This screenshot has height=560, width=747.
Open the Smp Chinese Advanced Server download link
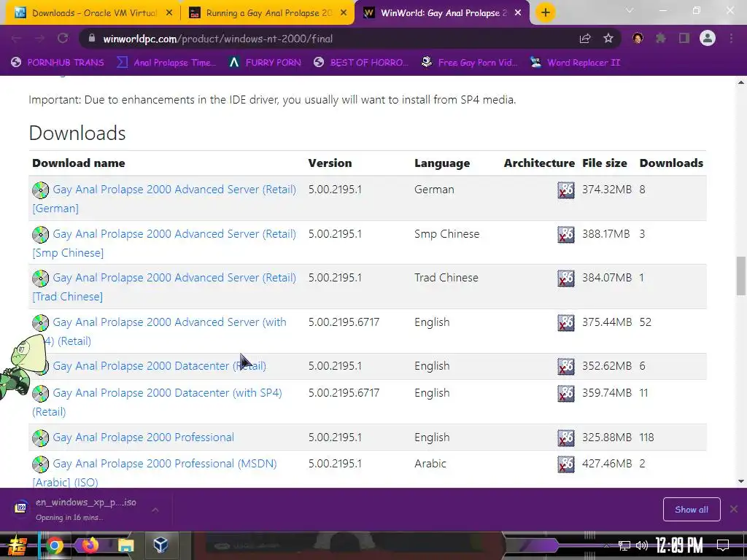point(164,244)
